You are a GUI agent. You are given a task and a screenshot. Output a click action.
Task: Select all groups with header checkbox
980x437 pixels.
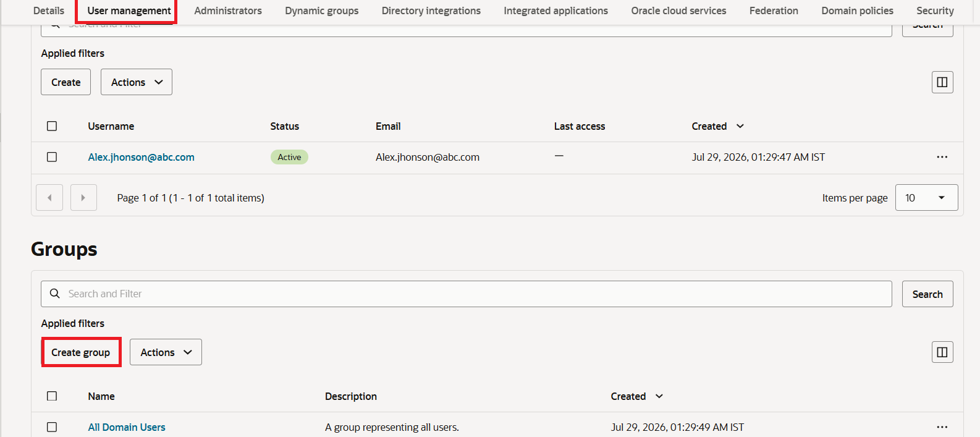pyautogui.click(x=52, y=396)
